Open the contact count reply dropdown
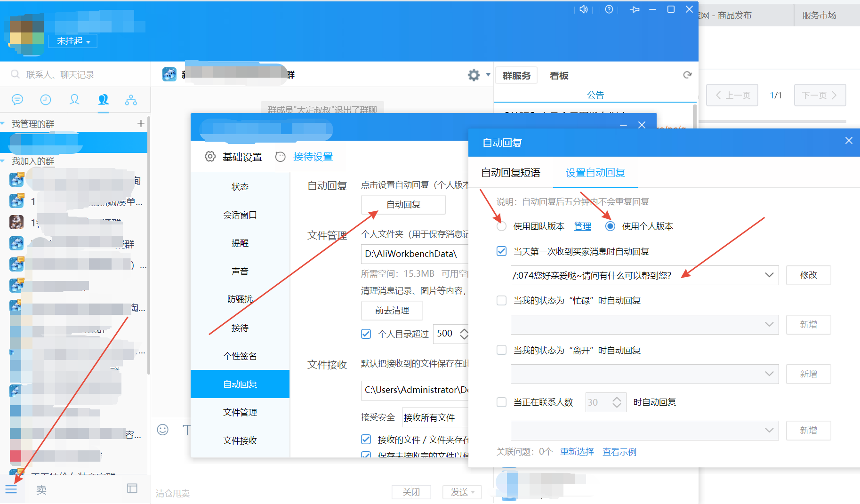 [x=769, y=430]
